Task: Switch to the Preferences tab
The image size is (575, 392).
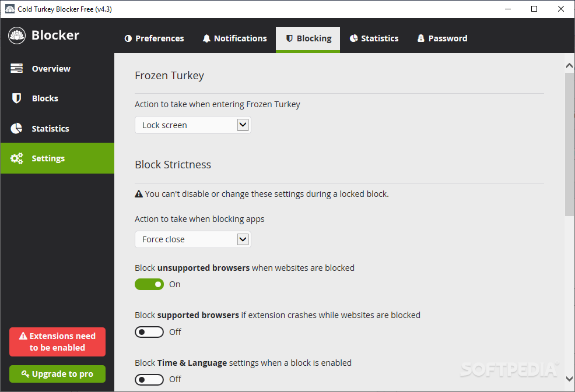Action: [x=154, y=38]
